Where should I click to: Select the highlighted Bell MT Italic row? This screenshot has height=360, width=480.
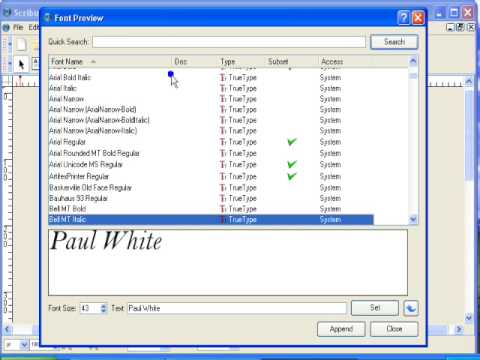[x=211, y=220]
